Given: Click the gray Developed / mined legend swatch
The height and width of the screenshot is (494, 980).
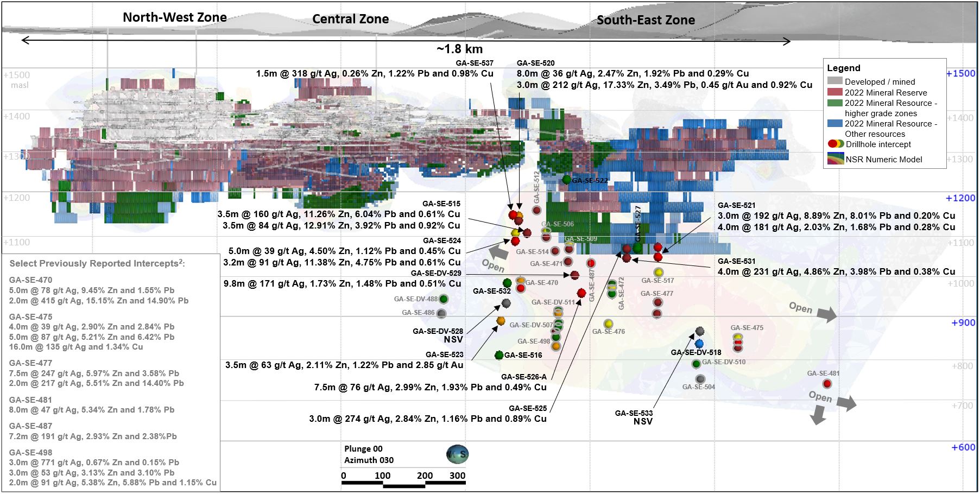Looking at the screenshot, I should click(834, 81).
